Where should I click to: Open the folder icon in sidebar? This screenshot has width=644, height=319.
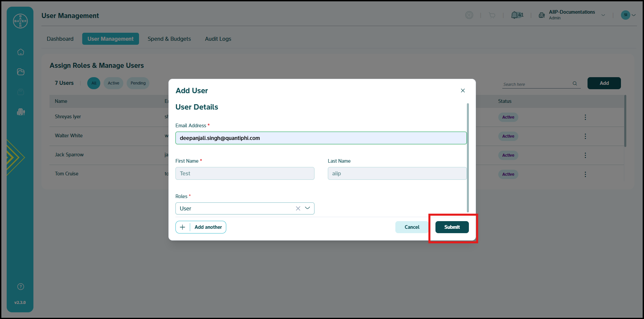(21, 72)
